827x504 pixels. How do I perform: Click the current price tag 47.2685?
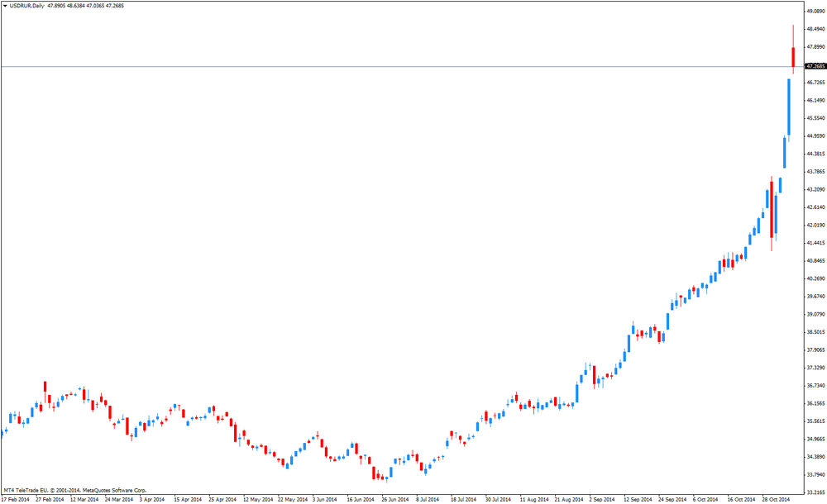815,66
